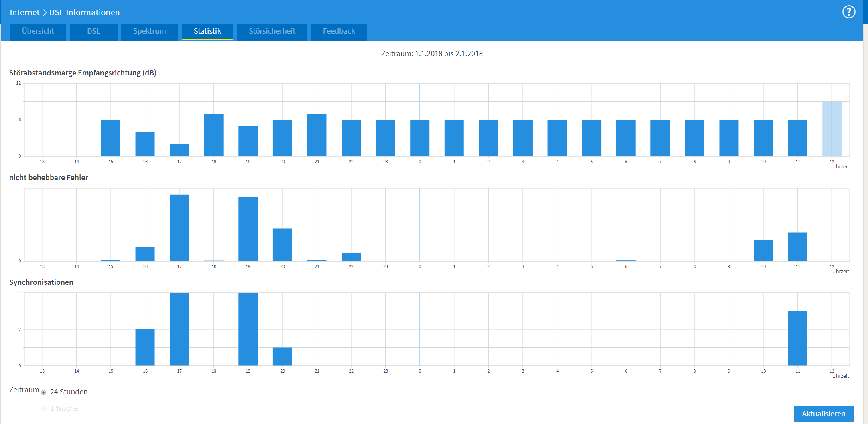The width and height of the screenshot is (868, 424).
Task: Open the Störsicherheit tab
Action: [x=272, y=31]
